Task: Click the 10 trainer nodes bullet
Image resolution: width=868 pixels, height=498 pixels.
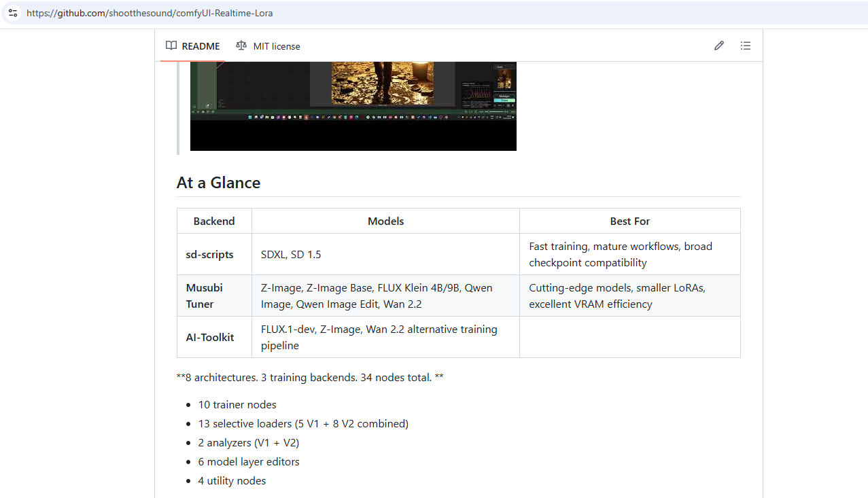Action: click(x=237, y=404)
